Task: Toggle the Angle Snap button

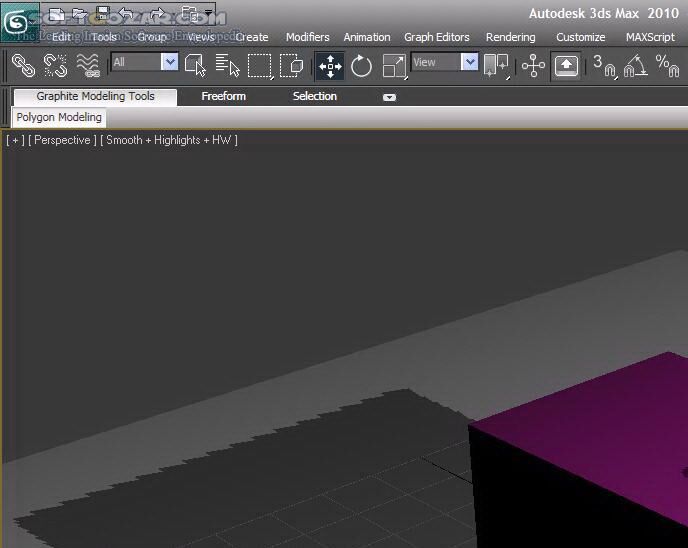Action: point(635,66)
